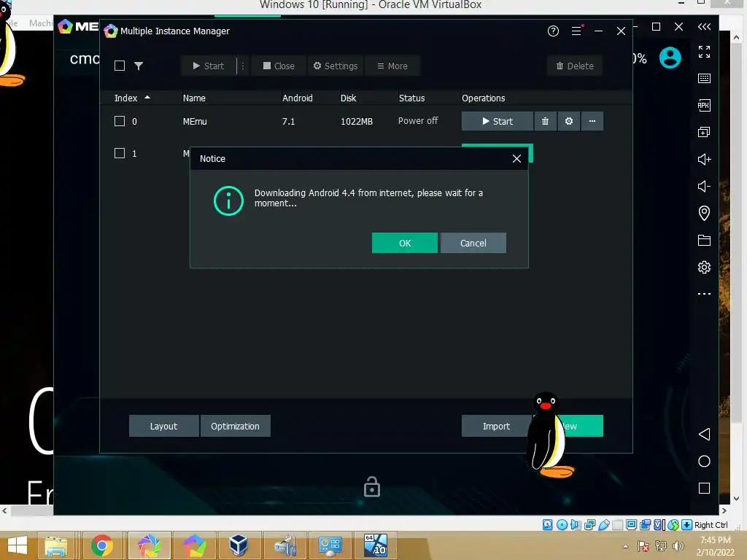Tap the Android back triangle button
The height and width of the screenshot is (560, 747).
tap(704, 434)
